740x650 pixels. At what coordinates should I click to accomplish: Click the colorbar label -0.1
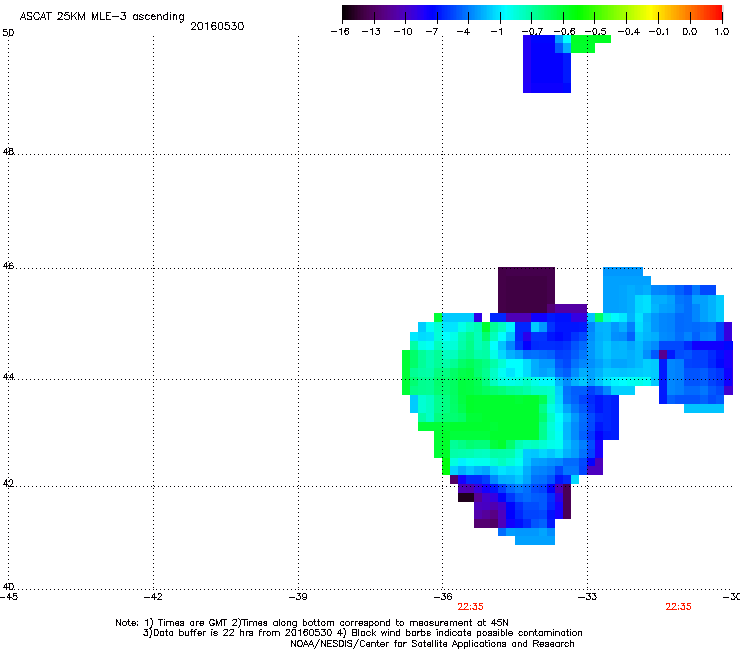click(659, 32)
